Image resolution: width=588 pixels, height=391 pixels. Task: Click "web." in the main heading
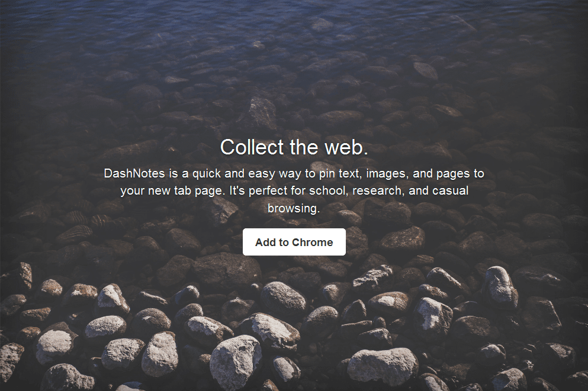(346, 147)
